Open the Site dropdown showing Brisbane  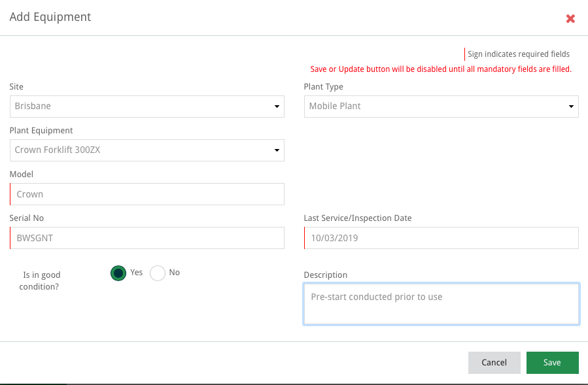pyautogui.click(x=141, y=107)
